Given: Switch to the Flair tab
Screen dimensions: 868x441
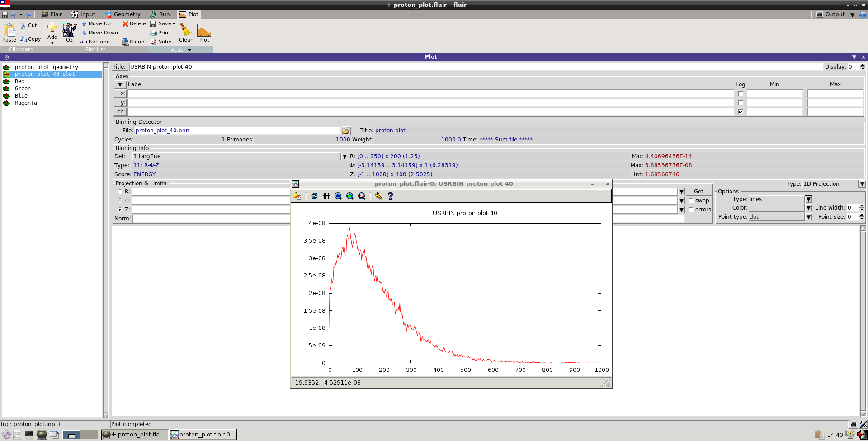Looking at the screenshot, I should tap(52, 14).
